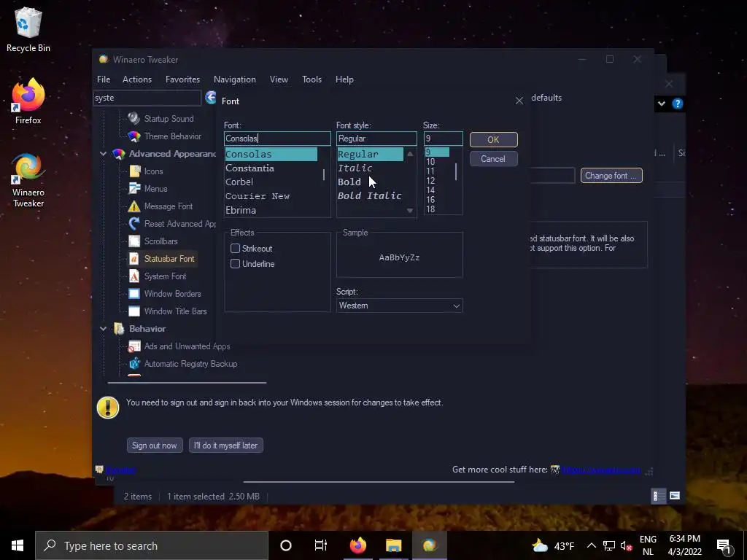This screenshot has width=747, height=560.
Task: Open Firefox from the taskbar
Action: point(357,545)
